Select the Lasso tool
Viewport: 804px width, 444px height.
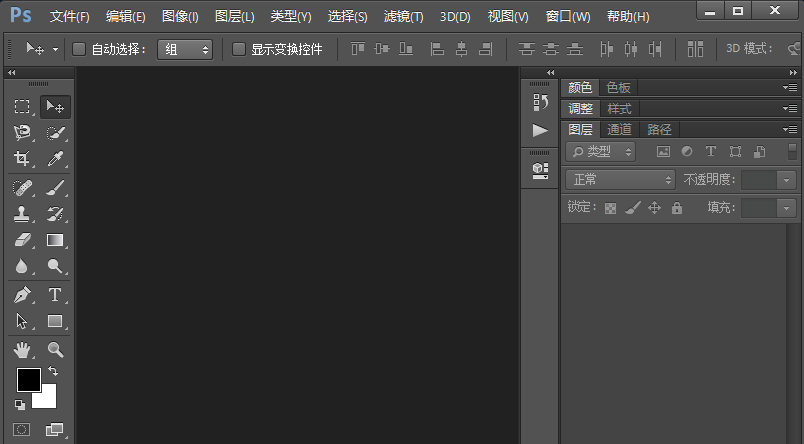click(x=22, y=132)
